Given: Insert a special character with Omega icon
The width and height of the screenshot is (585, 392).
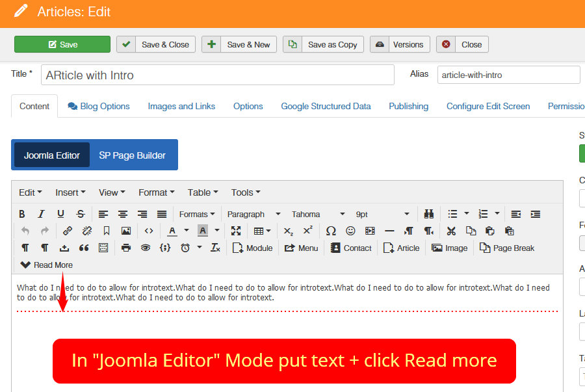Looking at the screenshot, I should click(x=331, y=231).
